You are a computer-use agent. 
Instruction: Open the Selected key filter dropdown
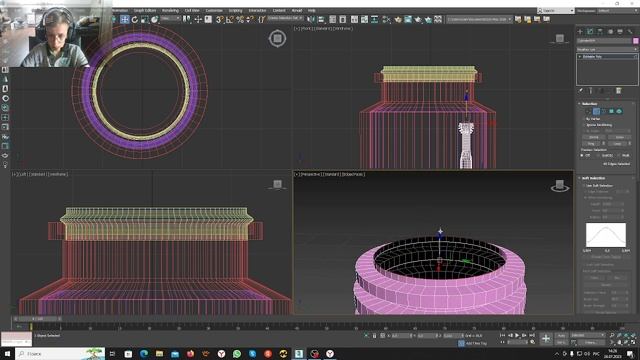click(587, 335)
